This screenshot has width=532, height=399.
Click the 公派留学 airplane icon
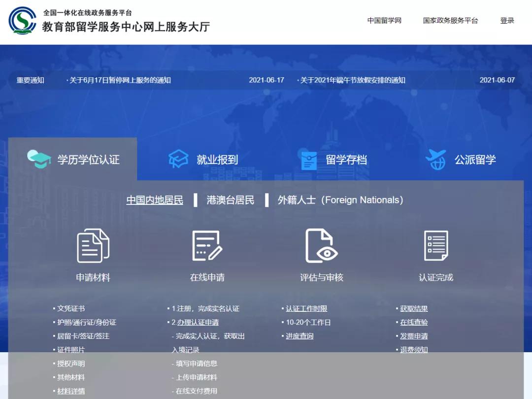435,158
